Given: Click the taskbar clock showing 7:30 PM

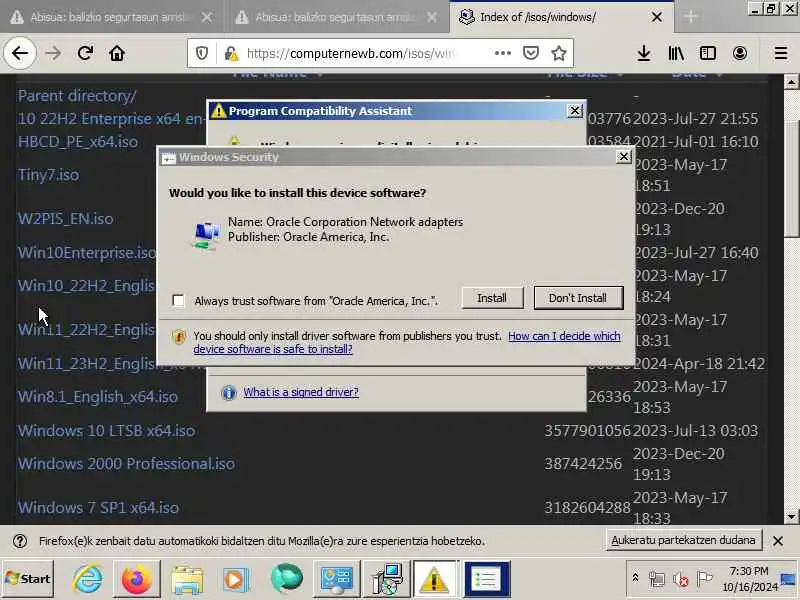Looking at the screenshot, I should click(749, 579).
